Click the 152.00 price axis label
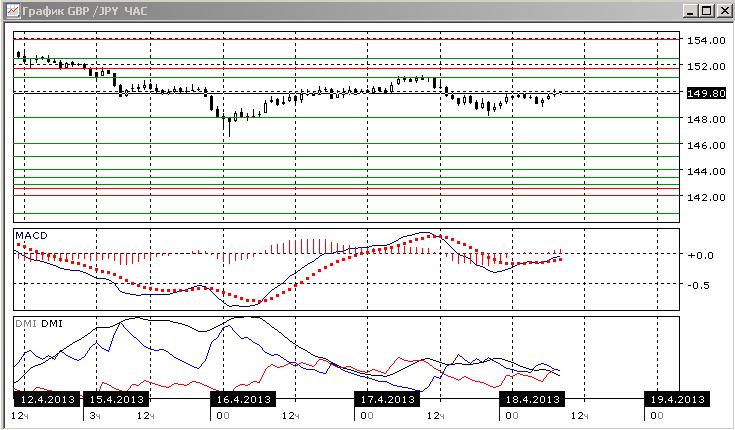The height and width of the screenshot is (430, 735). (x=706, y=67)
